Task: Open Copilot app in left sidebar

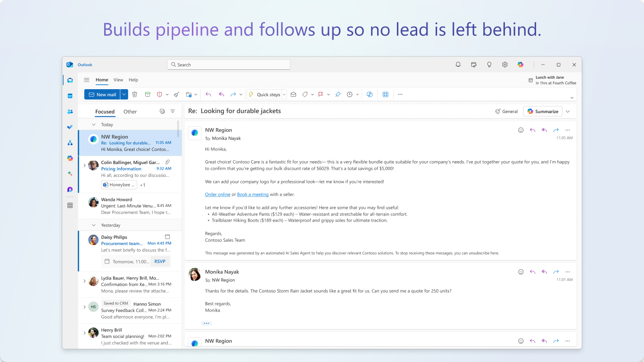Action: click(x=70, y=158)
